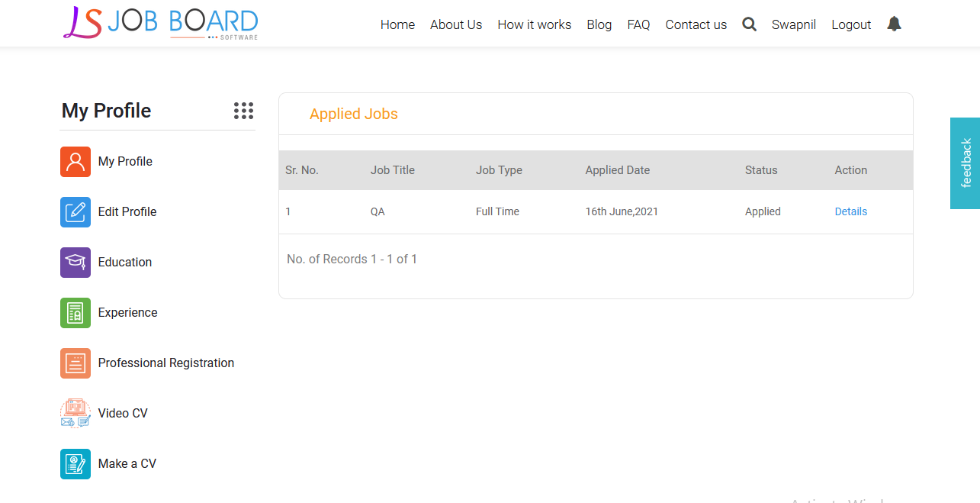Viewport: 980px width, 503px height.
Task: Click the Experience document icon
Action: [75, 312]
